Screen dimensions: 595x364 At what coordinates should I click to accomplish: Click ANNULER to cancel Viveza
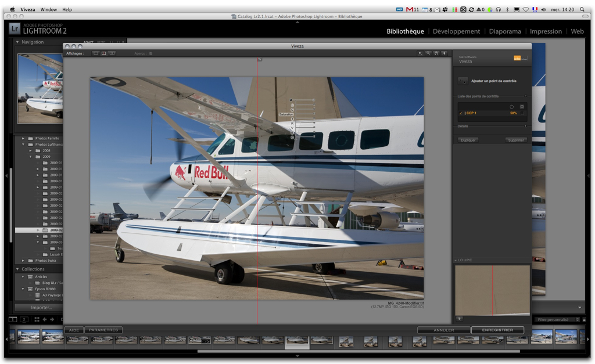click(x=443, y=330)
